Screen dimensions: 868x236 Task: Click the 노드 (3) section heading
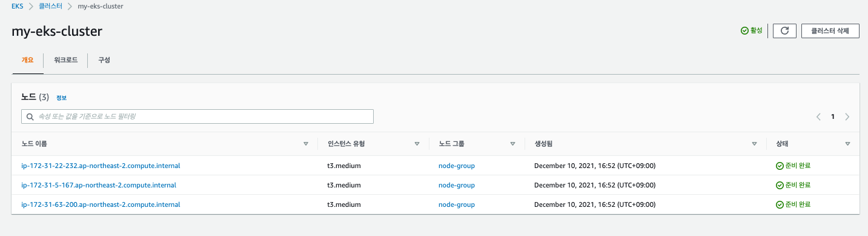point(35,97)
